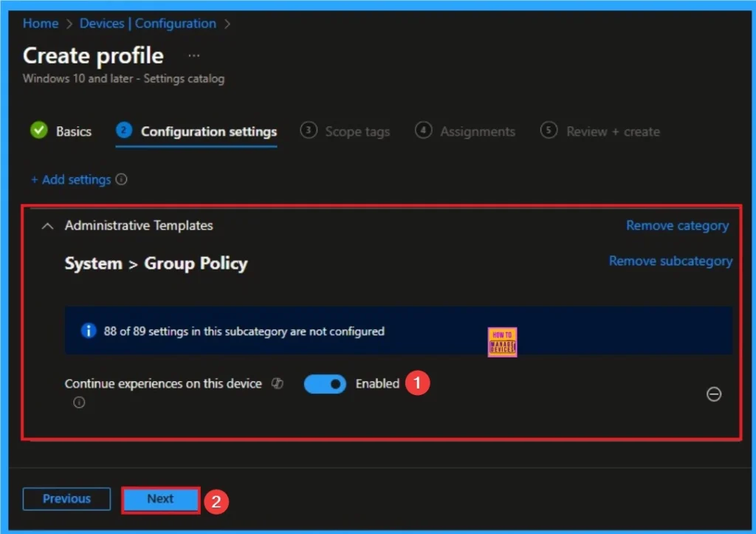The image size is (756, 534).
Task: Open the Scope tags step
Action: 357,131
